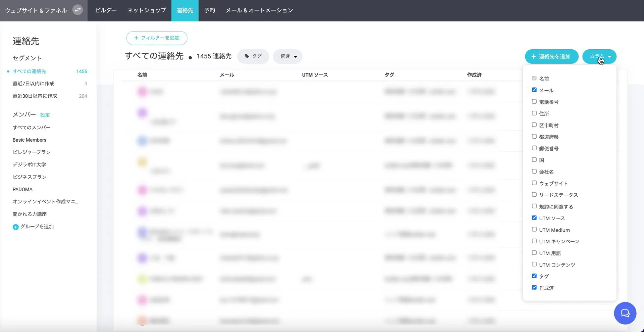Check the 会社名 column checkbox
Screen dimensions: 644x332
[x=534, y=172]
